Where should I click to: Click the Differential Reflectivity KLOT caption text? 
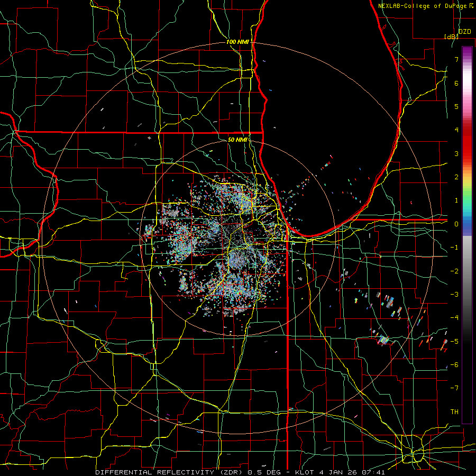pyautogui.click(x=240, y=472)
